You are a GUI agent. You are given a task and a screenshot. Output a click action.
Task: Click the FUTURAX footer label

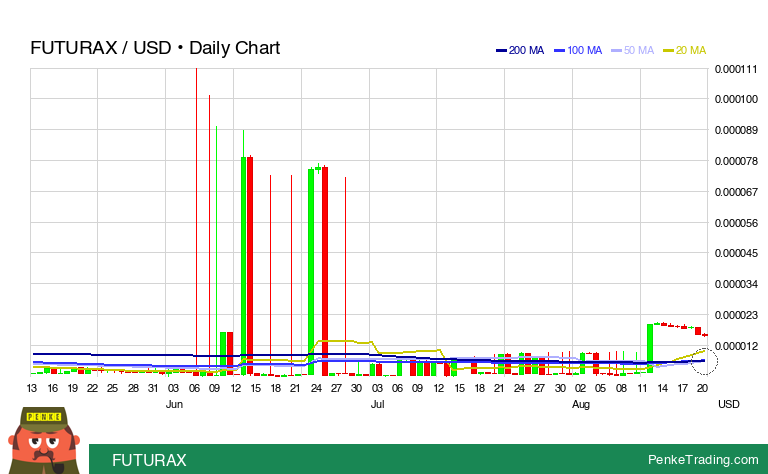click(x=149, y=460)
